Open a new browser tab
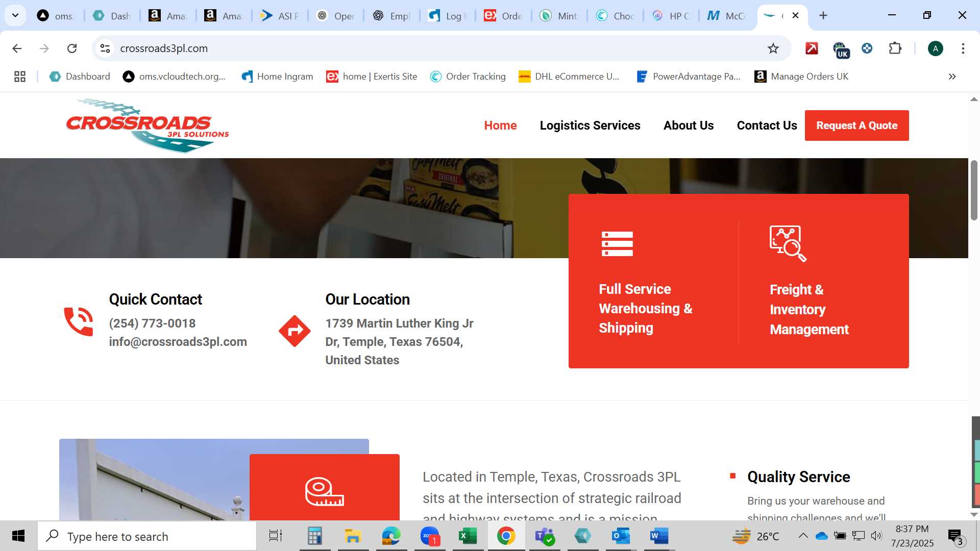The height and width of the screenshot is (551, 980). [x=823, y=15]
